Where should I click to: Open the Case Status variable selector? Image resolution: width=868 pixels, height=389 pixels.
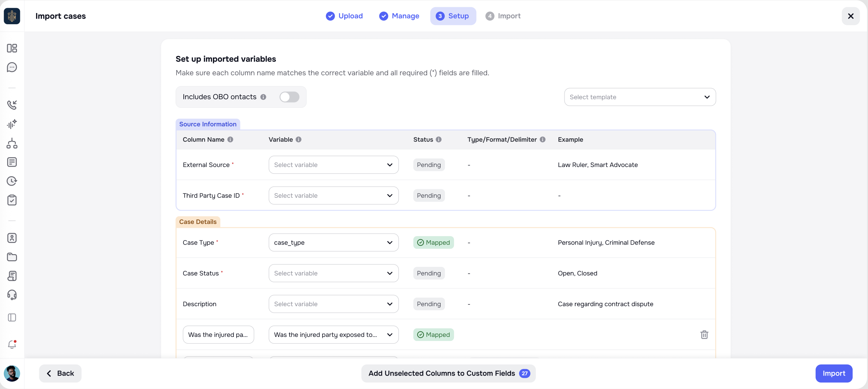coord(333,273)
